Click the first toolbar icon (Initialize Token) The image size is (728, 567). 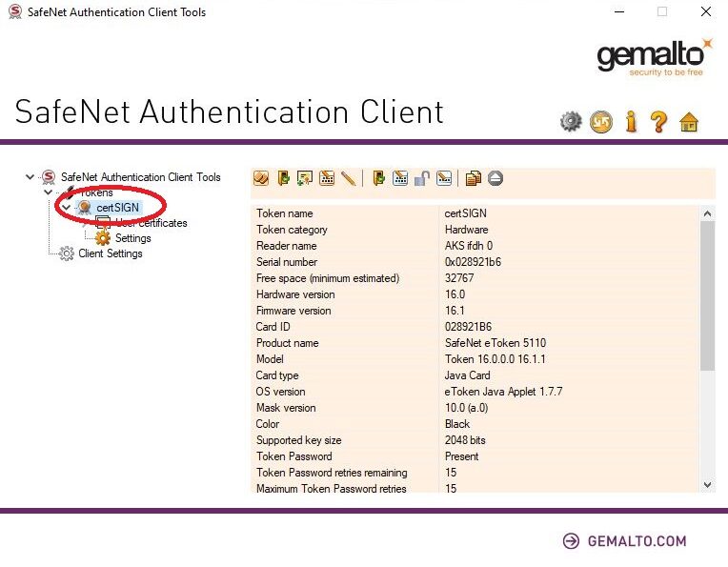pos(260,178)
